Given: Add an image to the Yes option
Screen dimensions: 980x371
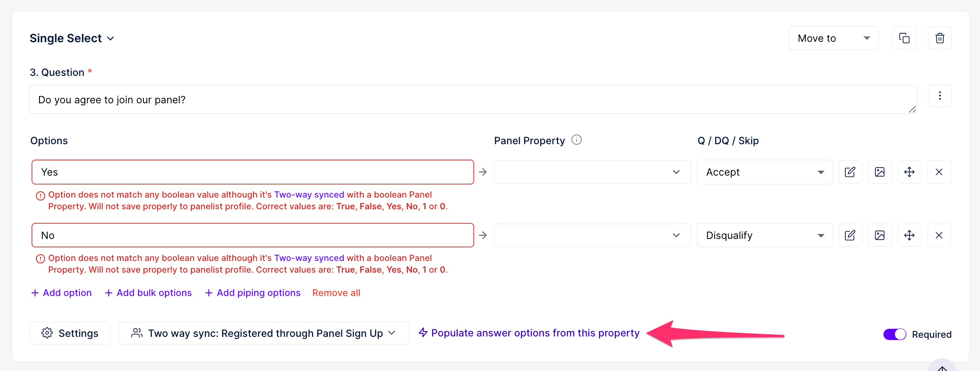Looking at the screenshot, I should pyautogui.click(x=880, y=172).
